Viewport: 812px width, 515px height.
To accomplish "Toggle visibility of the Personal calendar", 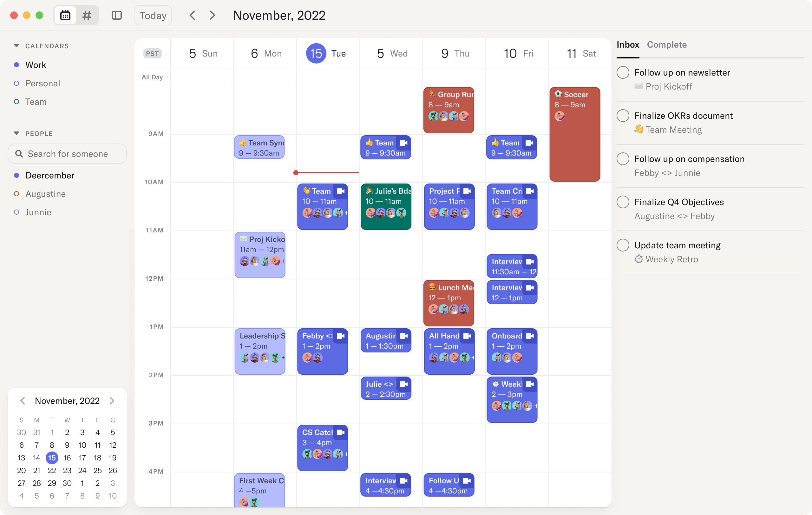I will pyautogui.click(x=16, y=84).
